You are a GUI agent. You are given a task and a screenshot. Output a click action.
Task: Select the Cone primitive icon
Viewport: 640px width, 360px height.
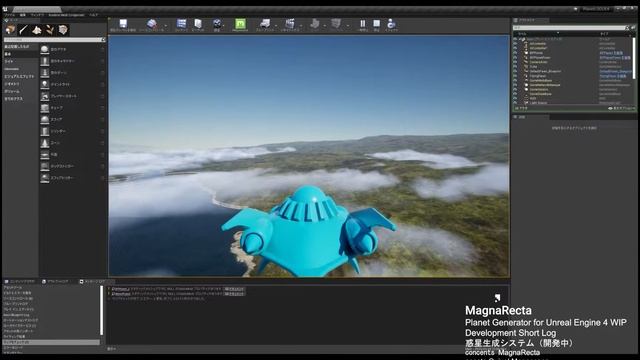pyautogui.click(x=44, y=143)
